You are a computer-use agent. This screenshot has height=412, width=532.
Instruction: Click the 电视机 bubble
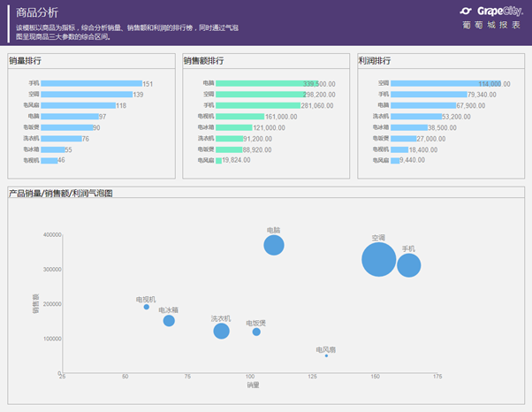tap(146, 307)
